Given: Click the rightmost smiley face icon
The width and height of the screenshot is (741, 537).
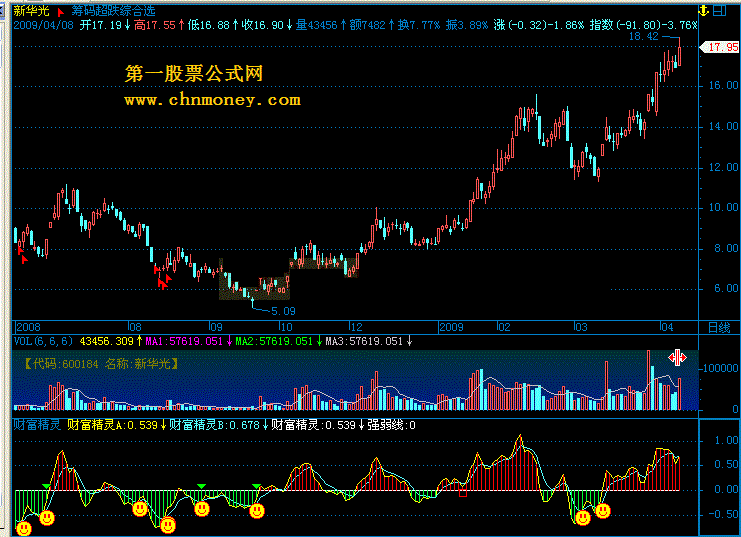Looking at the screenshot, I should pyautogui.click(x=603, y=511).
